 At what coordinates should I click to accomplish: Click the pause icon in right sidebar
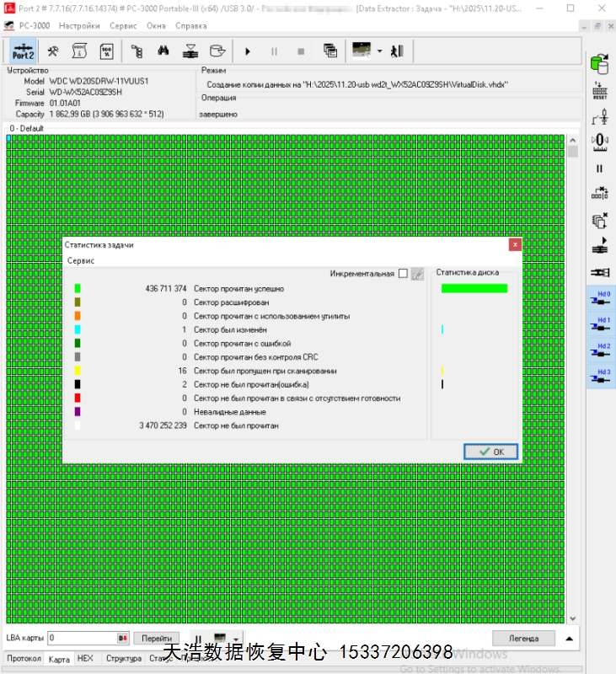point(600,168)
